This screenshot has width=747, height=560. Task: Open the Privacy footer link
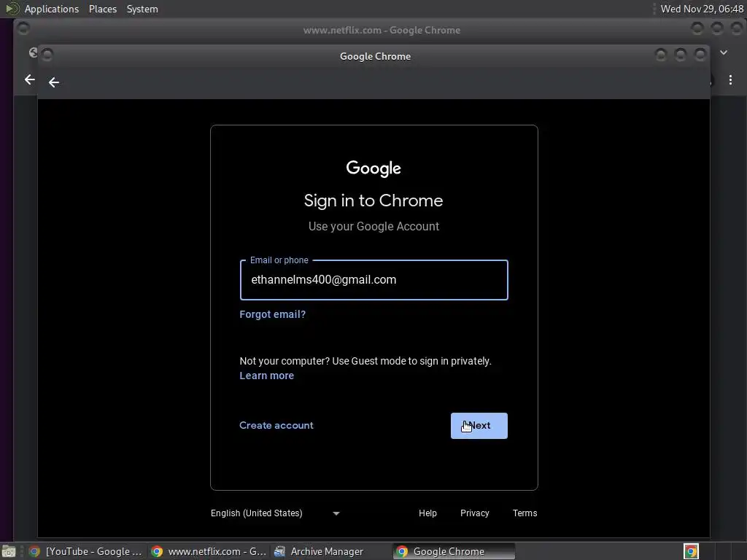(x=474, y=513)
